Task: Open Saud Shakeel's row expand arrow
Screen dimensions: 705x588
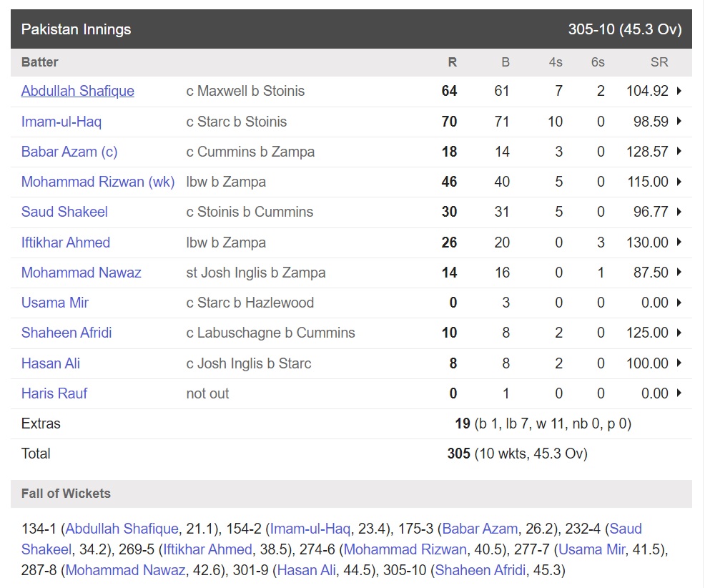Action: pos(678,212)
